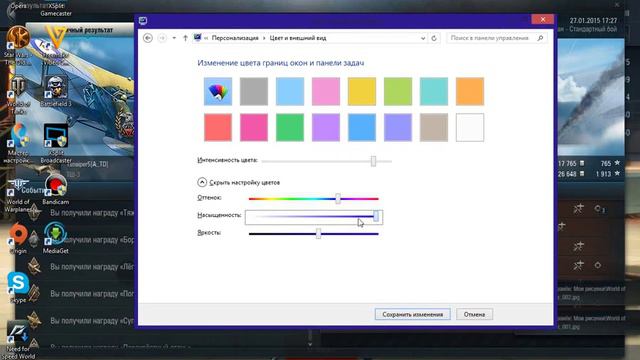
Task: Close the color settings window
Action: pos(543,19)
